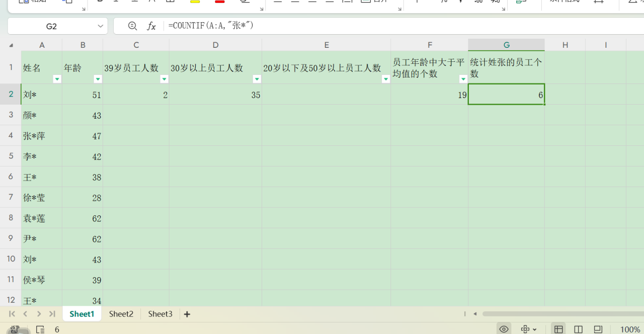The height and width of the screenshot is (334, 644).
Task: Select column E header
Action: pyautogui.click(x=327, y=45)
